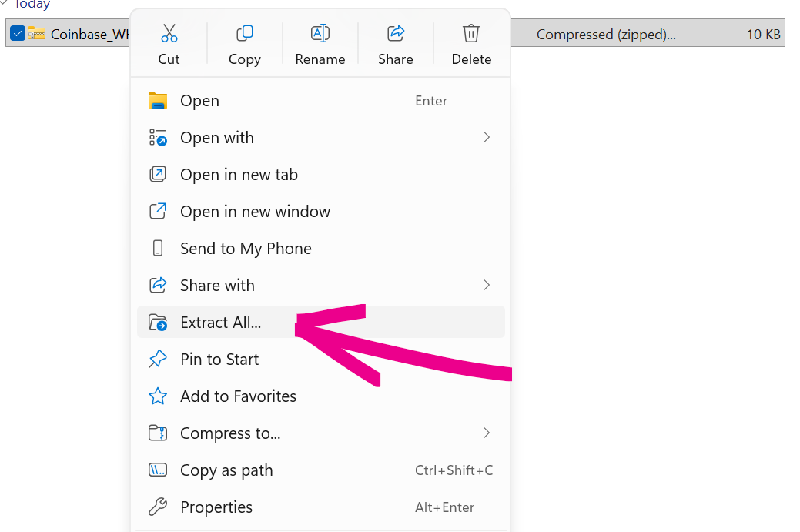The height and width of the screenshot is (532, 800).
Task: Click the Compressed (zipped) file type text
Action: tap(606, 34)
